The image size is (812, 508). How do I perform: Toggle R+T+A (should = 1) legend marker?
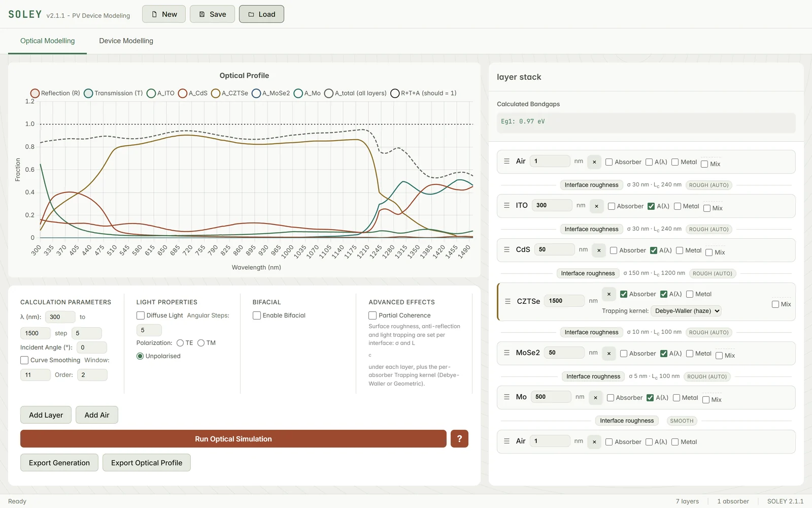(x=395, y=93)
